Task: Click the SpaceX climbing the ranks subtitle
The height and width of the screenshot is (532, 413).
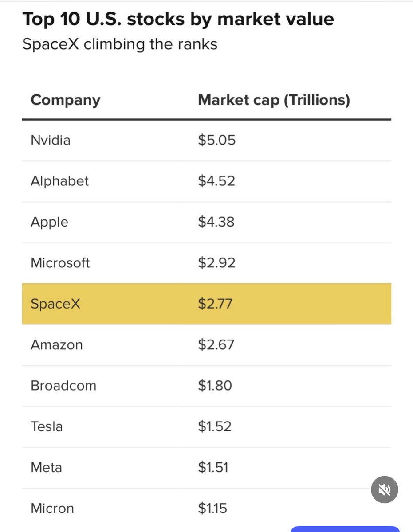Action: click(x=120, y=45)
